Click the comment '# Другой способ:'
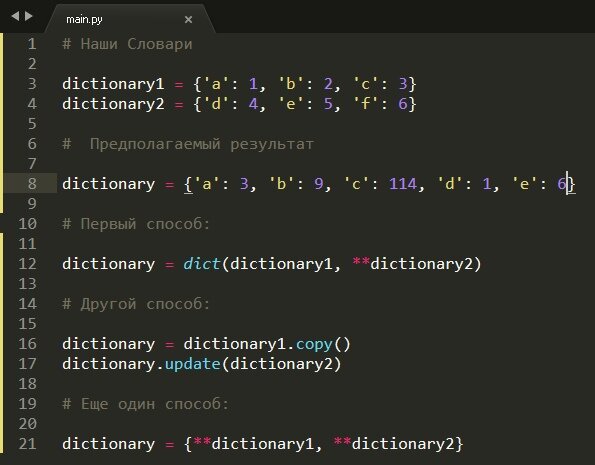 tap(136, 304)
